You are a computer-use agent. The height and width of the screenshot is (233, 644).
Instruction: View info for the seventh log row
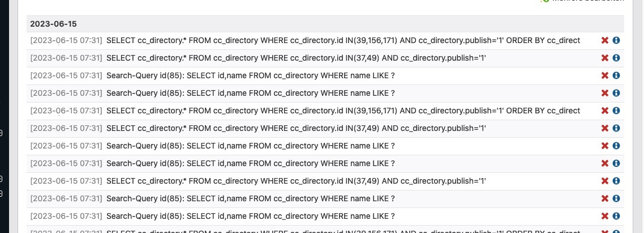(x=616, y=146)
